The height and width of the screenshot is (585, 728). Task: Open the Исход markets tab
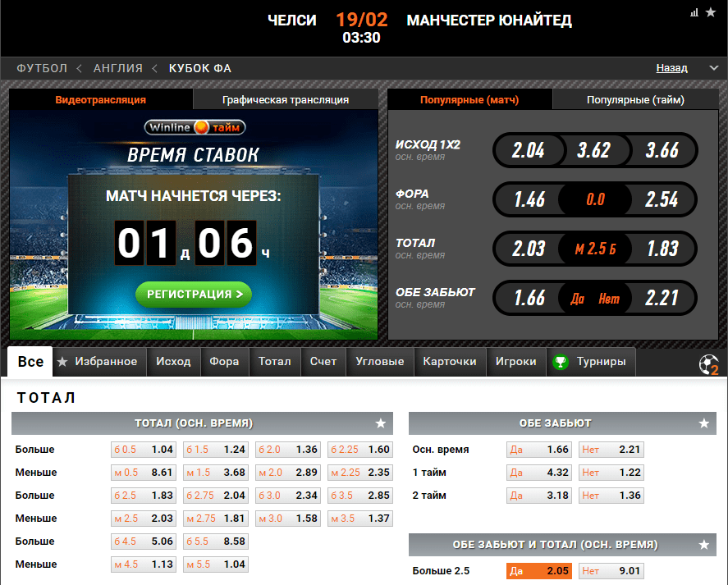click(173, 361)
